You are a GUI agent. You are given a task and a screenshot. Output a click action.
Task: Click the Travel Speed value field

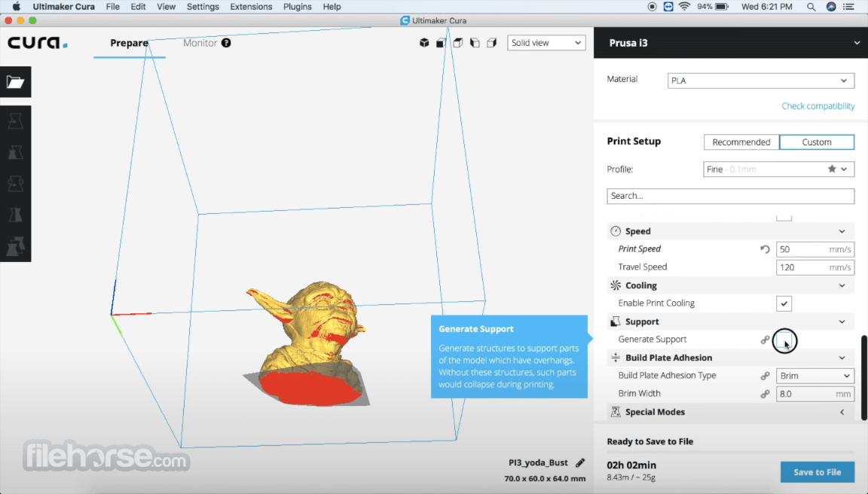point(815,267)
